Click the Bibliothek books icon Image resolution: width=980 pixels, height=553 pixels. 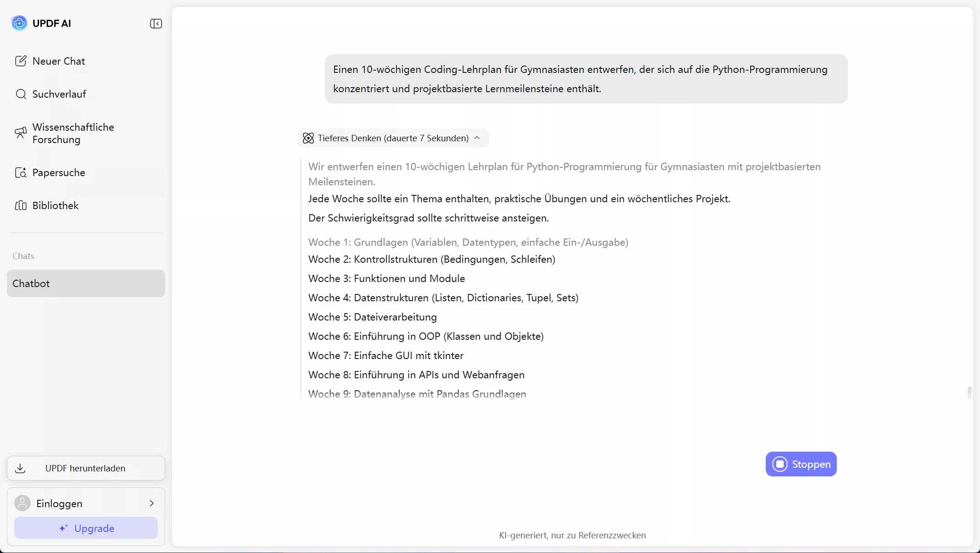(x=21, y=205)
